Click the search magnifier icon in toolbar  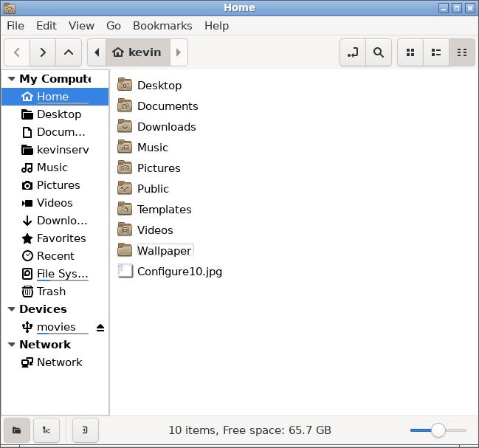[378, 52]
